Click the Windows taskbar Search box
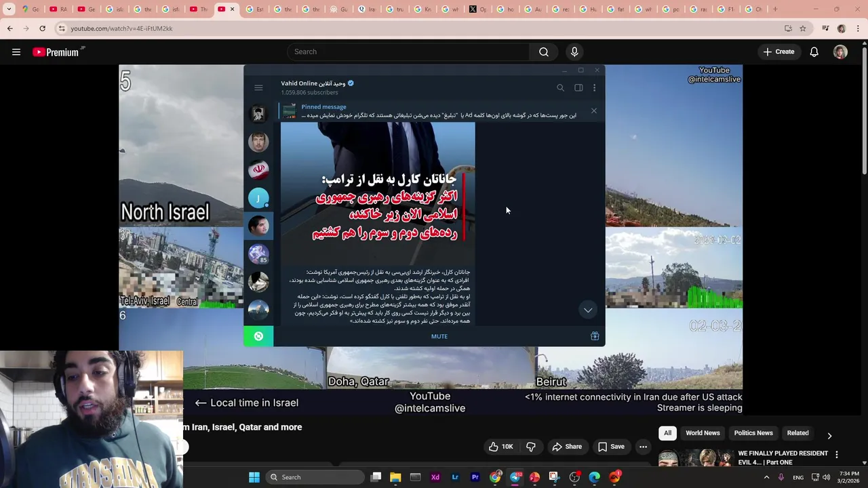Screen dimensions: 868x488 pos(315,477)
